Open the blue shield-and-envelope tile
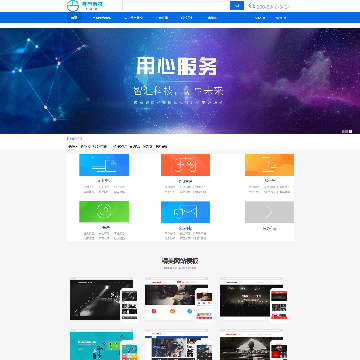Screen dimensions: 360x360 pyautogui.click(x=185, y=212)
